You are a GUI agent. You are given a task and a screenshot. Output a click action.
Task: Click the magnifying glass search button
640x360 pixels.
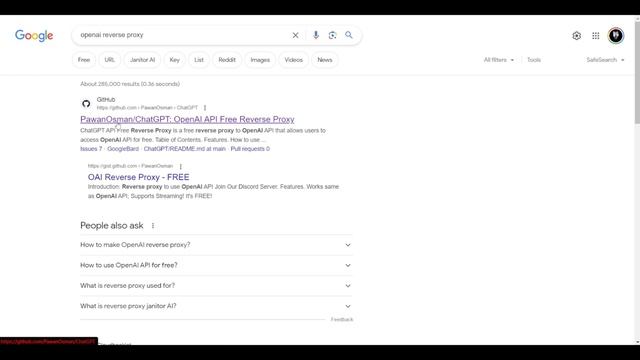point(349,35)
